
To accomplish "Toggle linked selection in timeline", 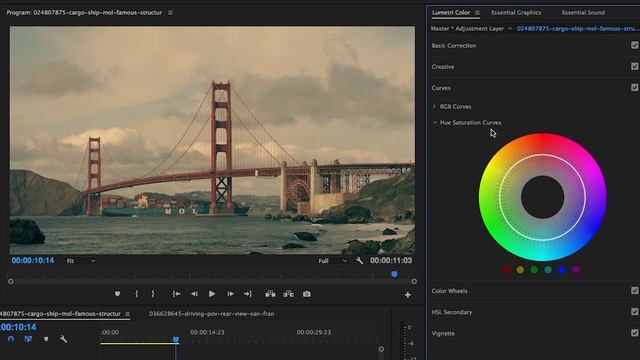I will coord(28,339).
